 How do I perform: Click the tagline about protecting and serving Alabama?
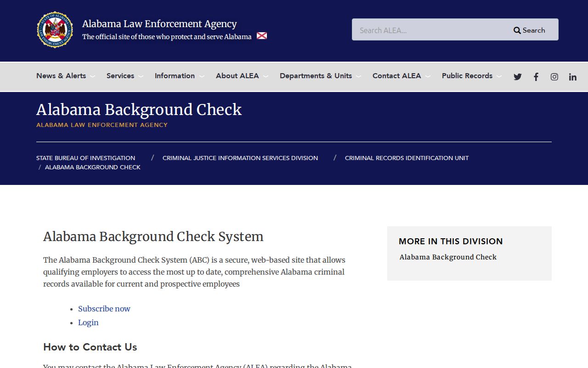(167, 36)
